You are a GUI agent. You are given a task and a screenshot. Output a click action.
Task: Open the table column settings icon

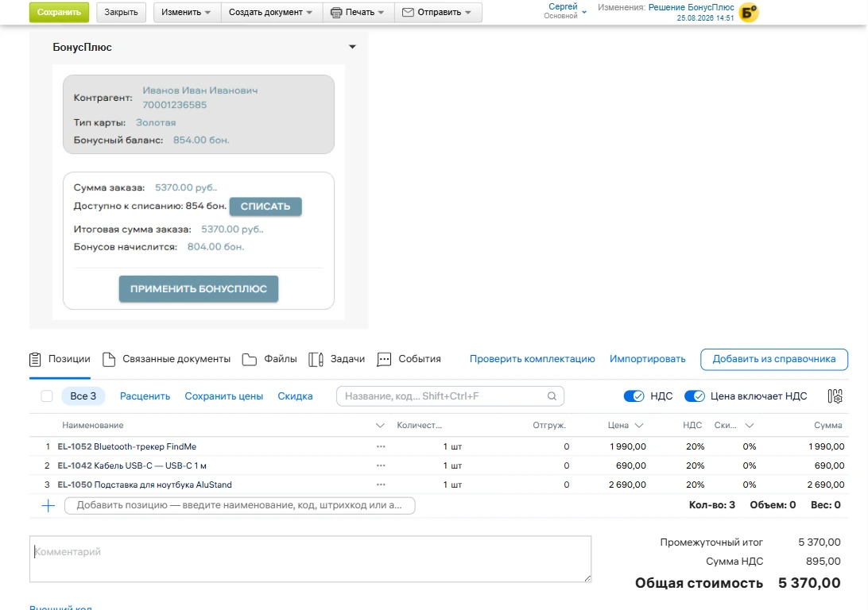point(835,396)
